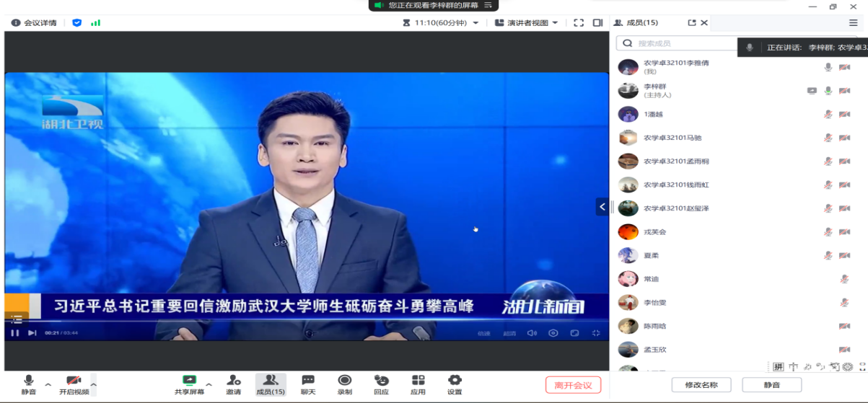Start recording with the 录制 icon
The height and width of the screenshot is (403, 868).
[345, 384]
